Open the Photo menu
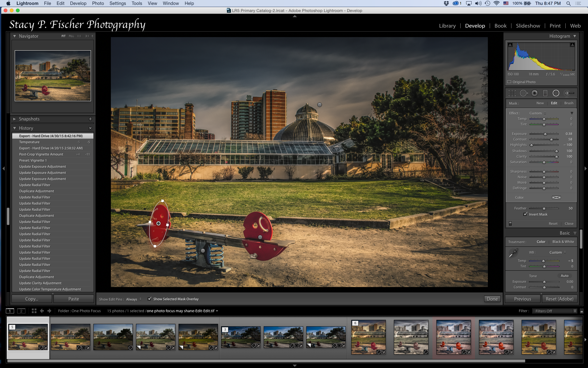This screenshot has width=588, height=368. [98, 3]
